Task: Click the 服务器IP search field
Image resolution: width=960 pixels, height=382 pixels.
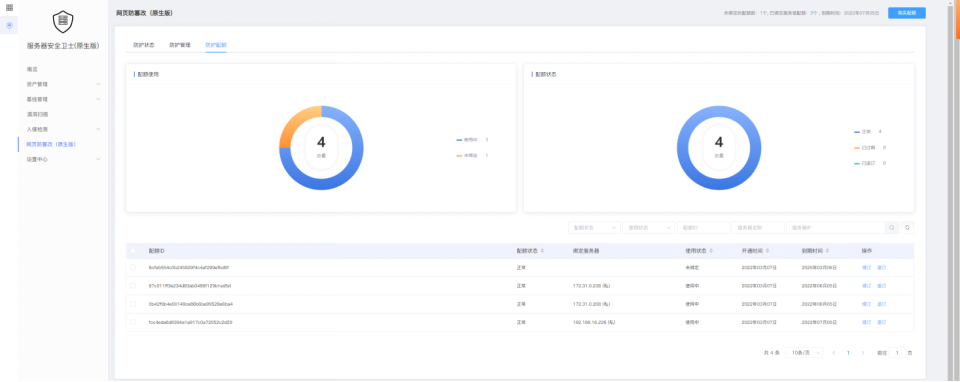Action: 836,227
